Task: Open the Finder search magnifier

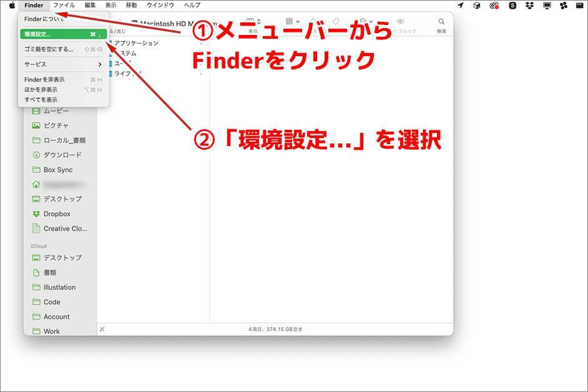Action: click(441, 22)
